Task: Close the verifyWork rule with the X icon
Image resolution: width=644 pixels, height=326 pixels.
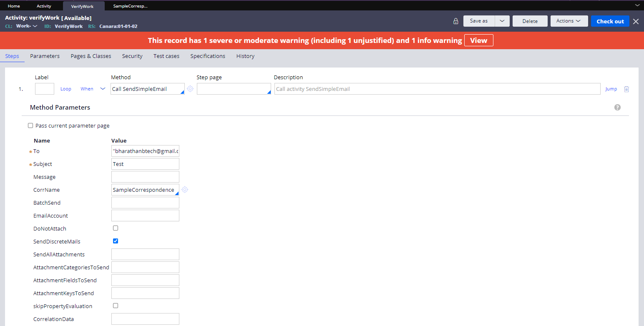Action: (x=636, y=21)
